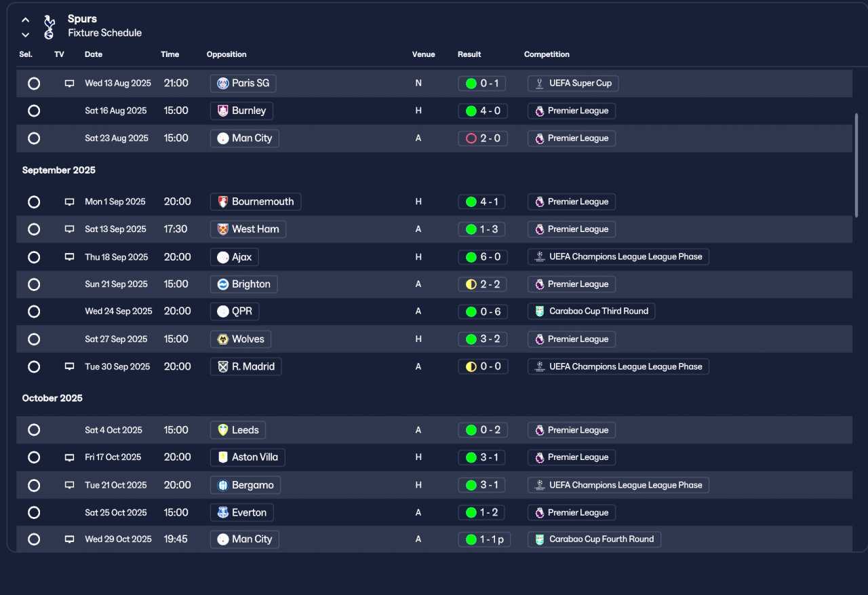The width and height of the screenshot is (868, 595).
Task: Select the West Ham fixture radio button
Action: point(34,229)
